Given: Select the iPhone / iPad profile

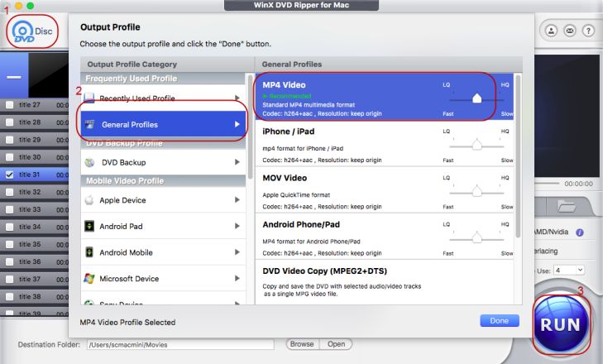Looking at the screenshot, I should point(385,143).
